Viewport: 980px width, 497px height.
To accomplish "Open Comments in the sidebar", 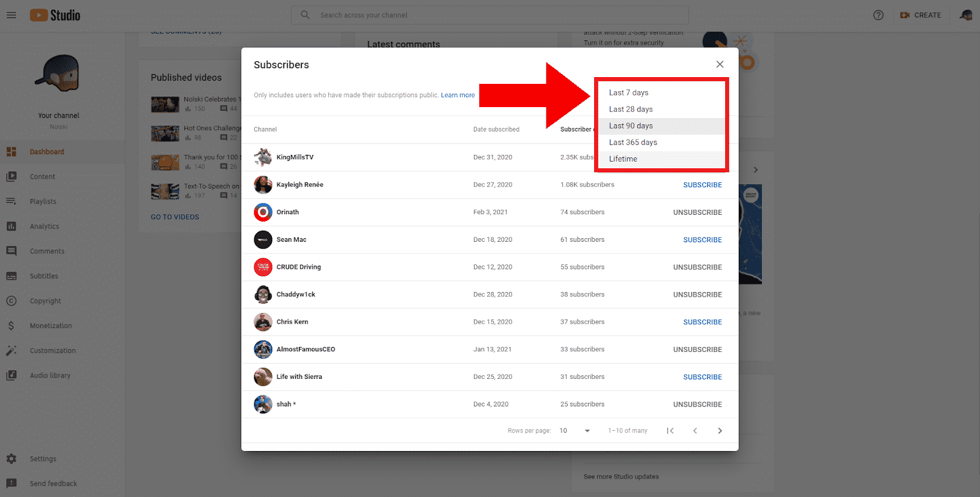I will coord(47,251).
